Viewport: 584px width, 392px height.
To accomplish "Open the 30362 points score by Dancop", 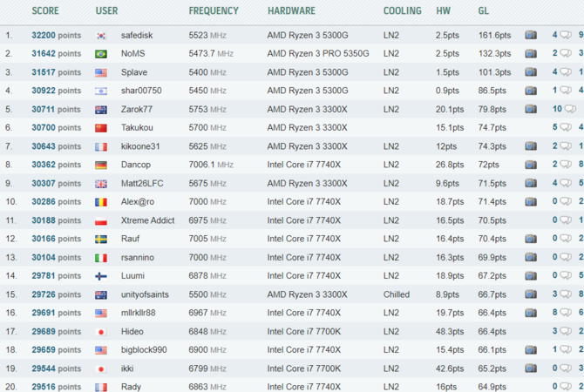I will coord(57,165).
